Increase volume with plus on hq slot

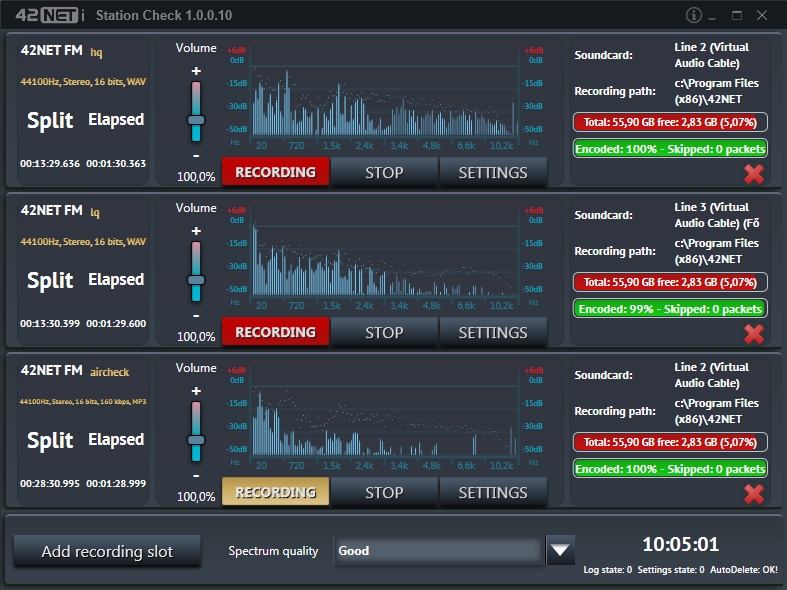point(196,71)
